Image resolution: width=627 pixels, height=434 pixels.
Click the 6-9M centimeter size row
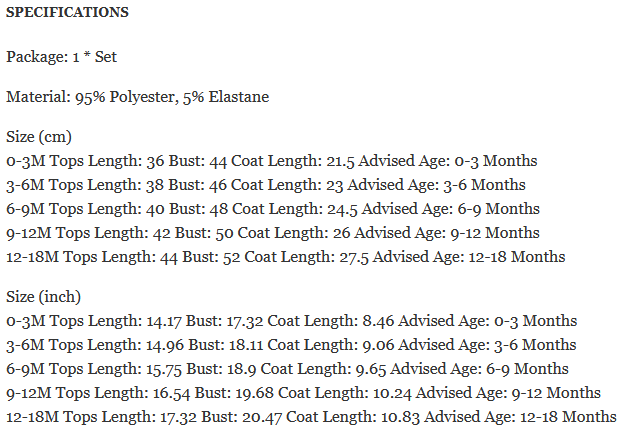273,209
